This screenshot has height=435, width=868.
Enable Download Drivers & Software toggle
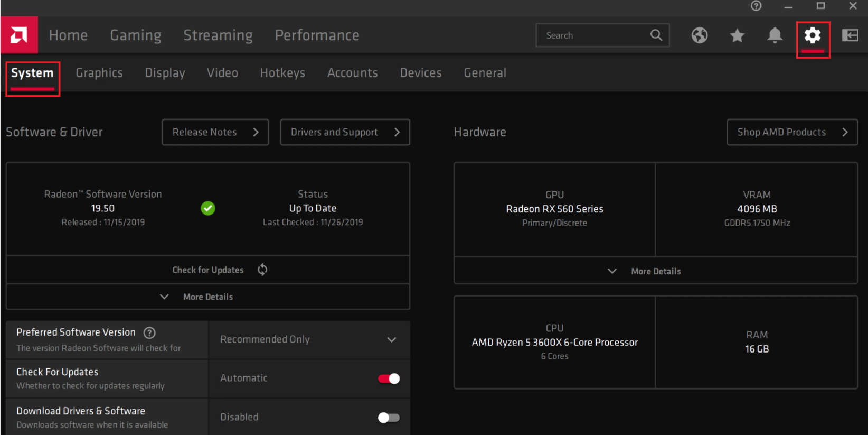(389, 418)
